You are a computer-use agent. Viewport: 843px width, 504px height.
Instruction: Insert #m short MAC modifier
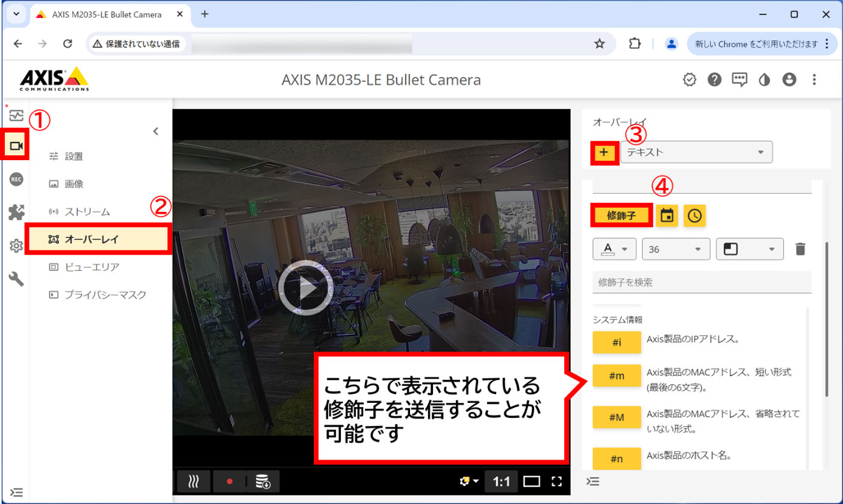pyautogui.click(x=617, y=376)
